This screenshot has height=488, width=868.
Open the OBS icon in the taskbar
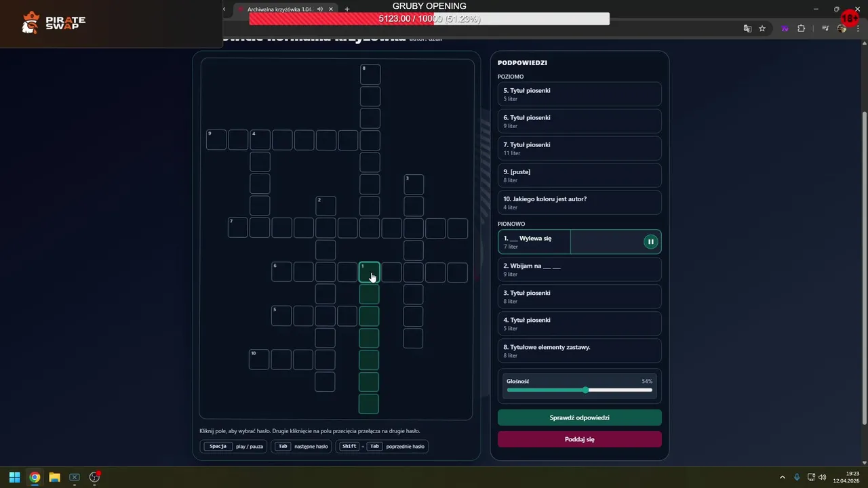point(95,477)
